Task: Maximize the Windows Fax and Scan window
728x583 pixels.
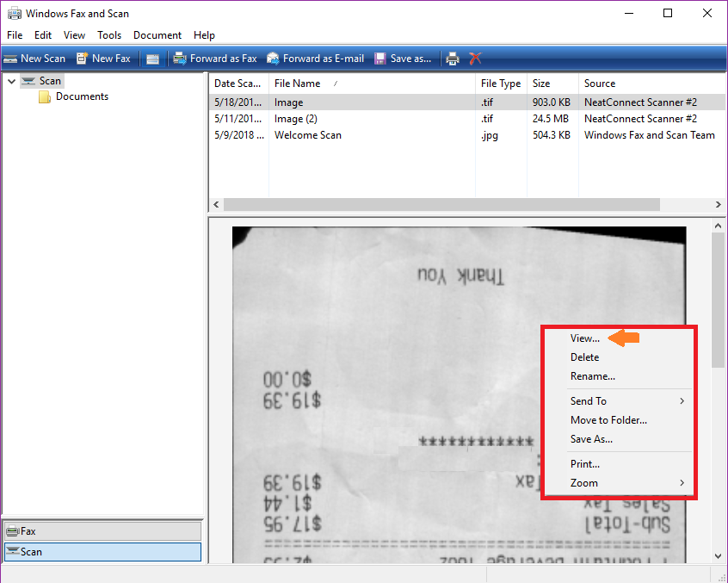Action: coord(668,14)
